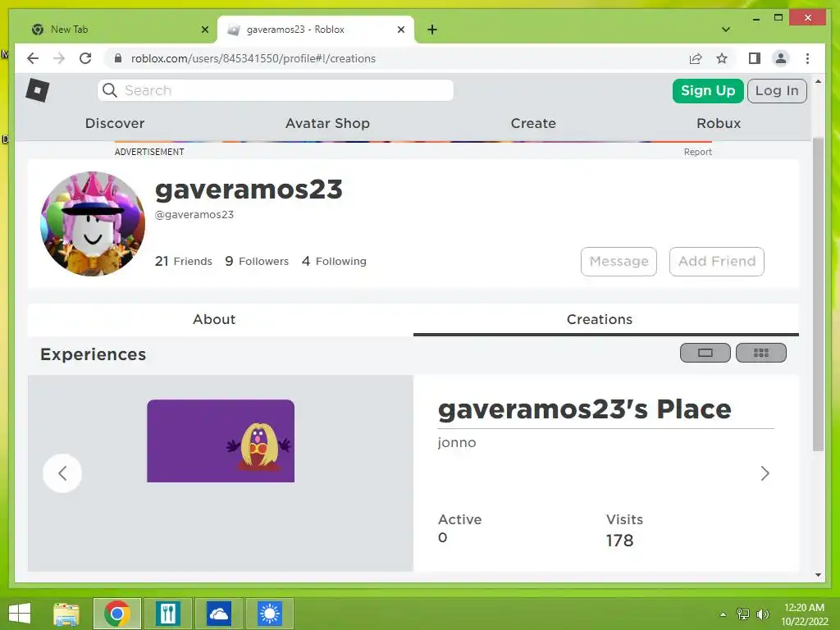The height and width of the screenshot is (630, 840).
Task: Open the Chrome side panel icon
Action: pyautogui.click(x=755, y=58)
